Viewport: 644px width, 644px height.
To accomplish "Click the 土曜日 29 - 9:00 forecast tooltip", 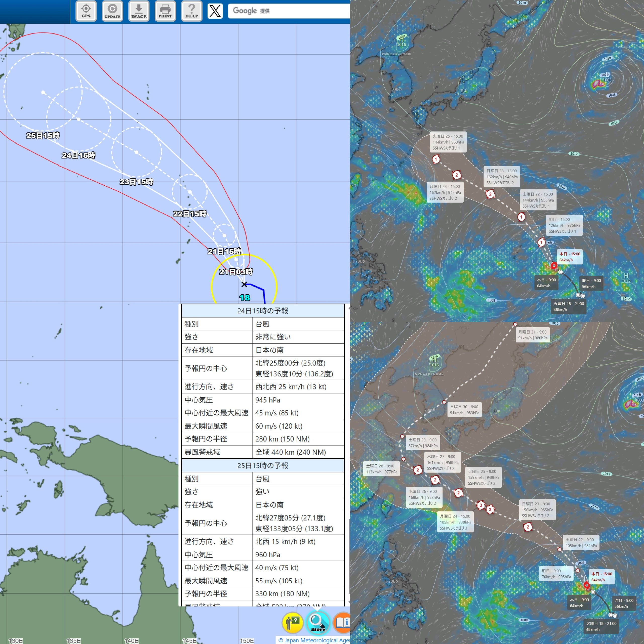I will pos(423,443).
